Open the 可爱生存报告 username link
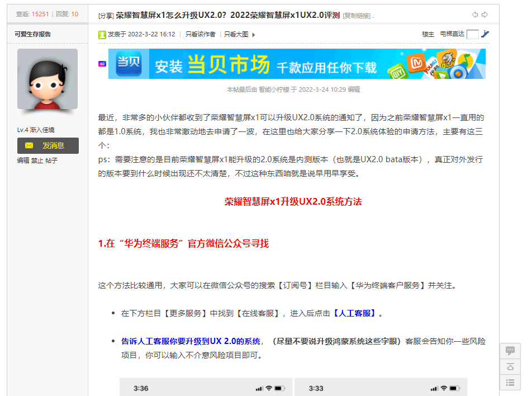 32,34
